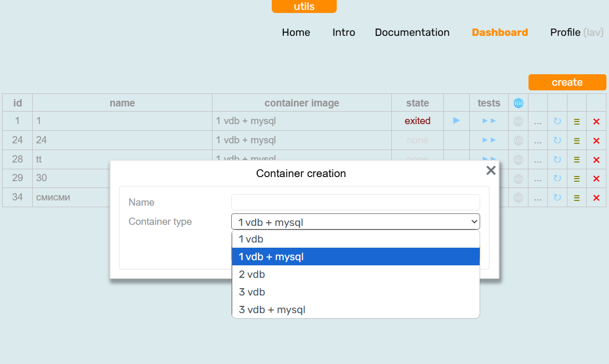This screenshot has height=364, width=609.
Task: Click the Container type combo box
Action: pos(355,222)
